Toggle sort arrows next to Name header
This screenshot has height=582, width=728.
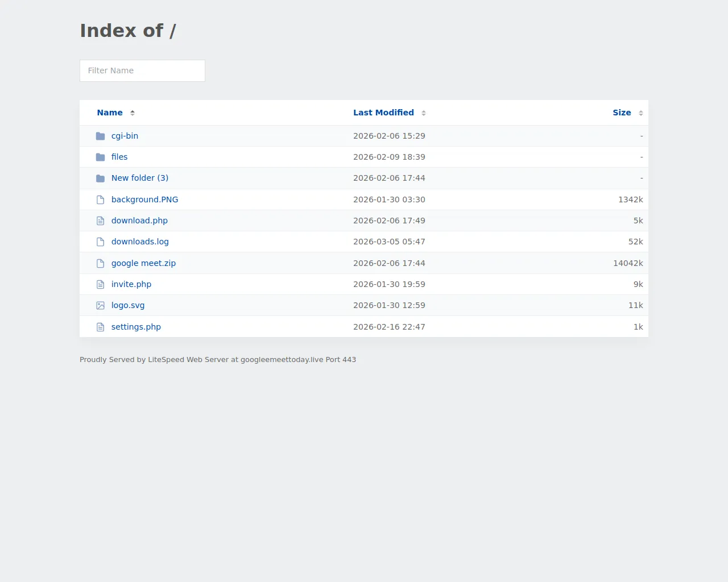133,113
